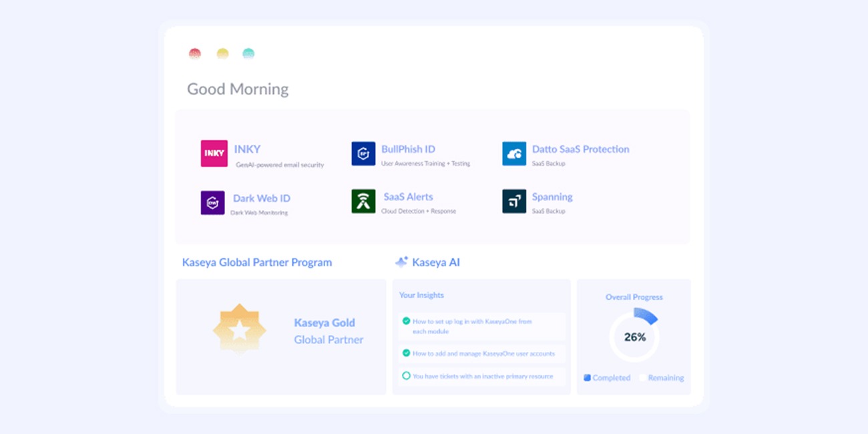Click the Dark Web ID icon

212,202
